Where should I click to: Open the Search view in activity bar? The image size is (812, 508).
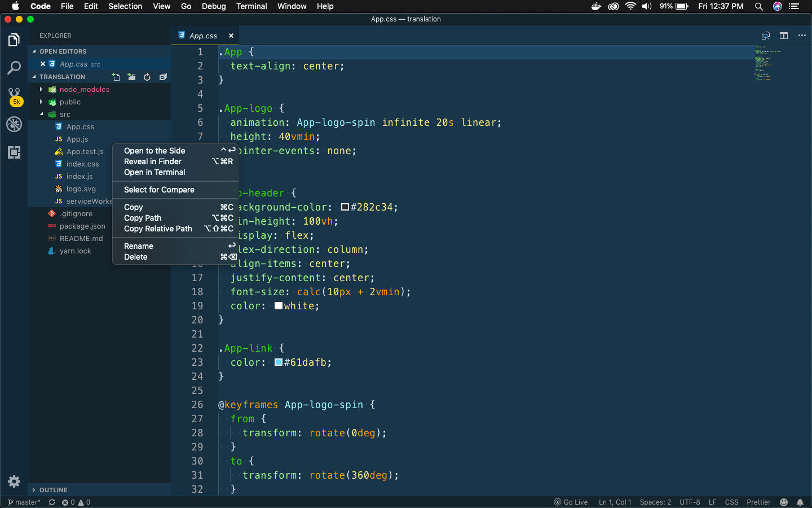click(14, 68)
